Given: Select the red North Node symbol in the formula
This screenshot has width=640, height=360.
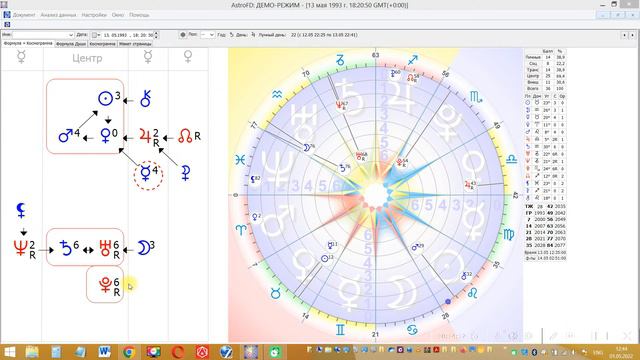Looking at the screenshot, I should coord(185,136).
